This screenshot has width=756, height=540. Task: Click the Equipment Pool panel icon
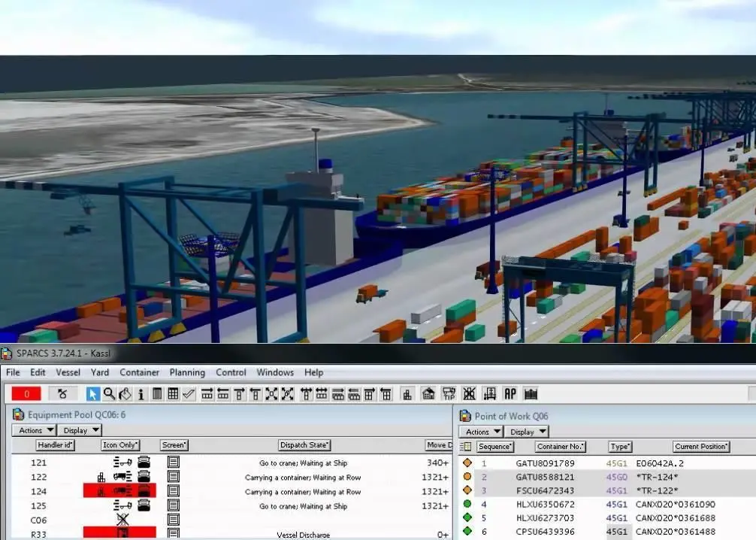click(x=18, y=414)
